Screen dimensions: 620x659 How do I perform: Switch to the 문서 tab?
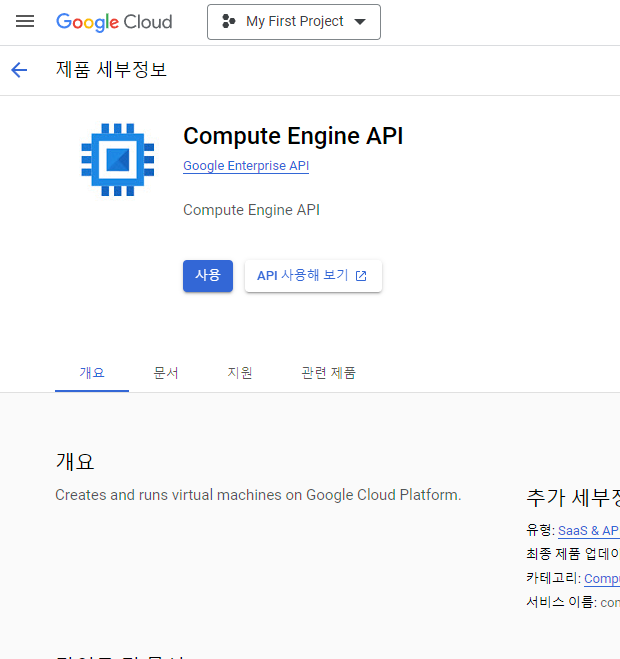tap(166, 373)
